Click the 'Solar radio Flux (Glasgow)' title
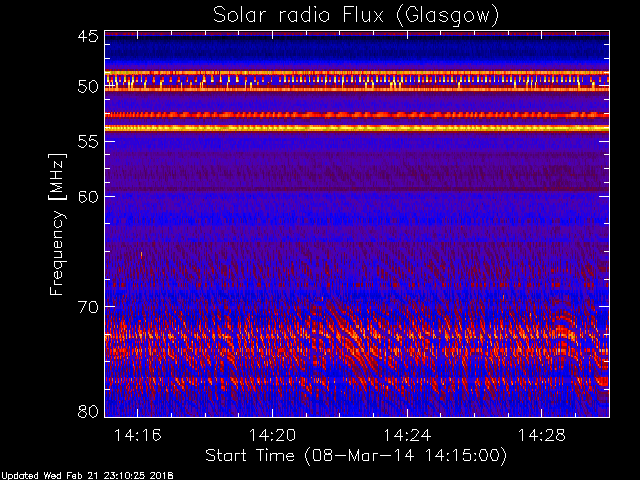 click(356, 16)
